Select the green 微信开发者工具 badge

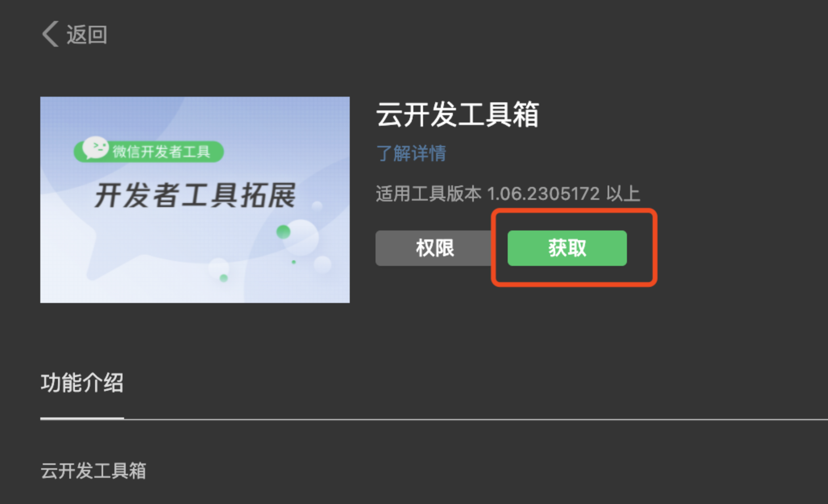pyautogui.click(x=149, y=151)
